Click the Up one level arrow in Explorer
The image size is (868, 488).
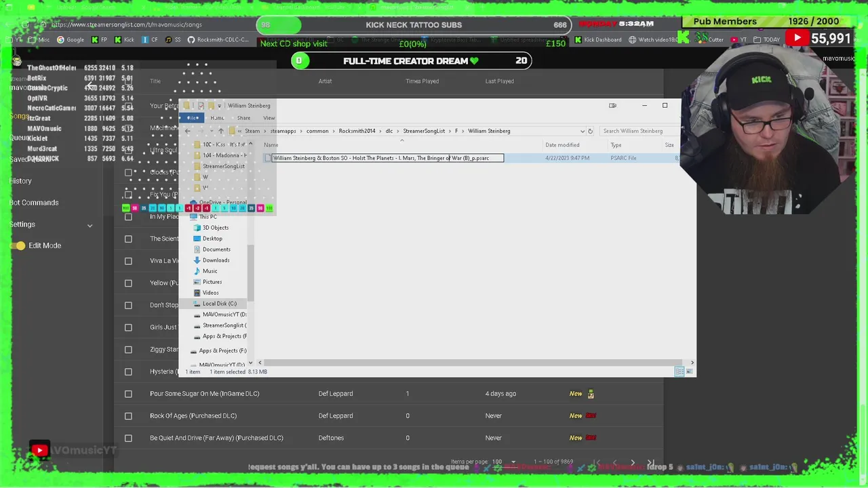221,131
